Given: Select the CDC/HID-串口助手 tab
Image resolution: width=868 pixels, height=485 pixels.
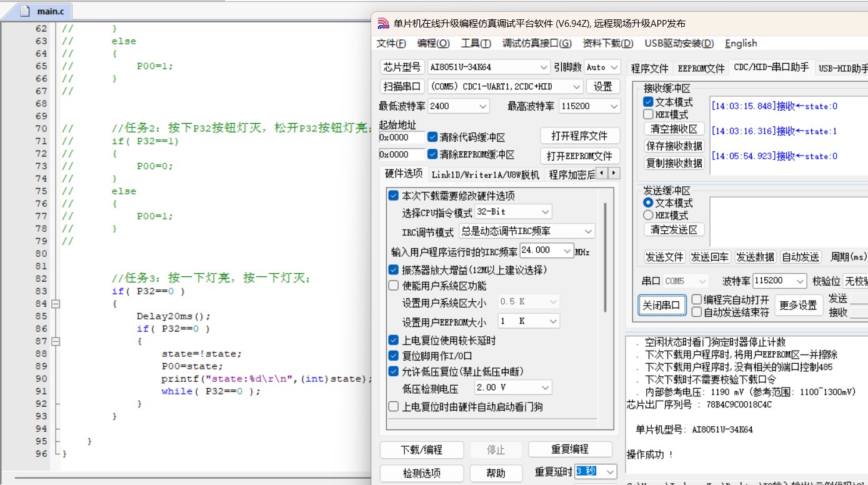Looking at the screenshot, I should point(771,67).
